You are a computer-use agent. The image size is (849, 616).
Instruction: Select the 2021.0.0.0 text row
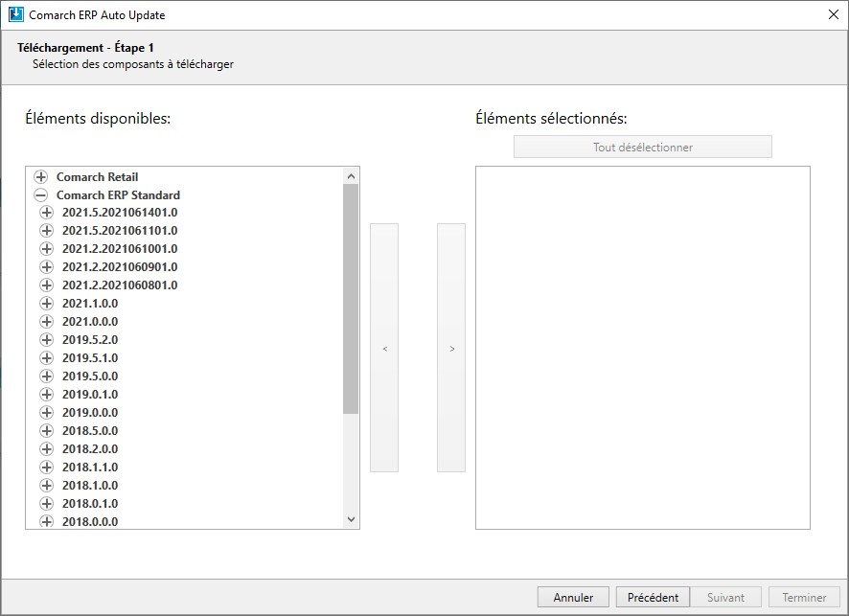pos(90,322)
